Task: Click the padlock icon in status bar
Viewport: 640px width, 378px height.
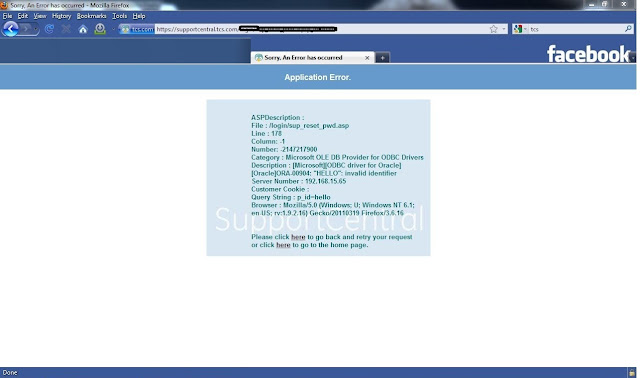Action: [632, 373]
